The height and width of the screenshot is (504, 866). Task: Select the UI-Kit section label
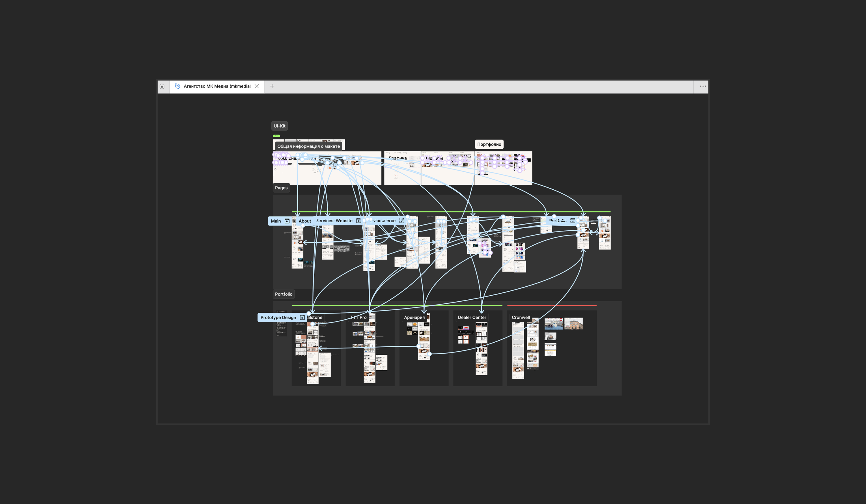coord(279,126)
